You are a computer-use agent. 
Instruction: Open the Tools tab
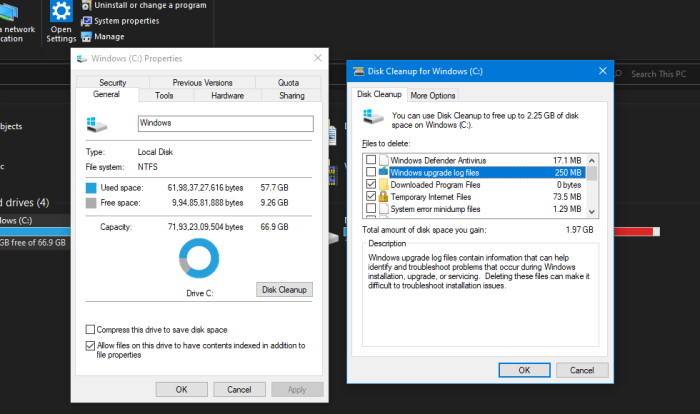click(x=164, y=96)
